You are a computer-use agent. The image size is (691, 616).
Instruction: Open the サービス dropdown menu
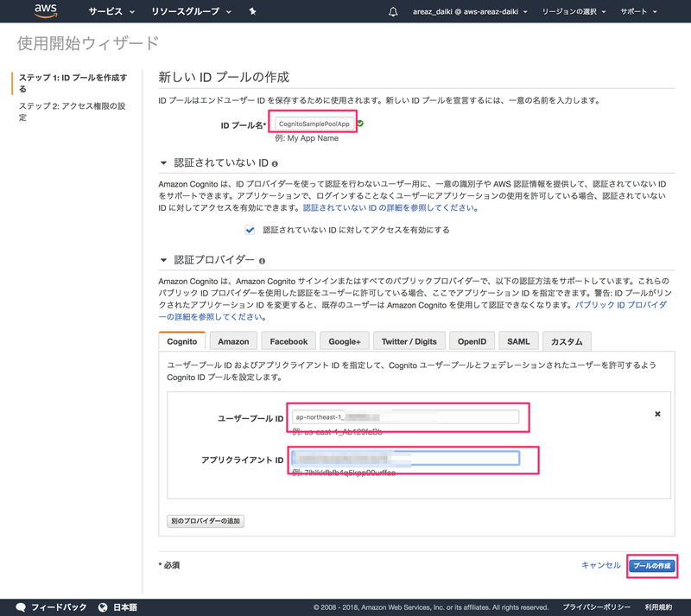(111, 11)
